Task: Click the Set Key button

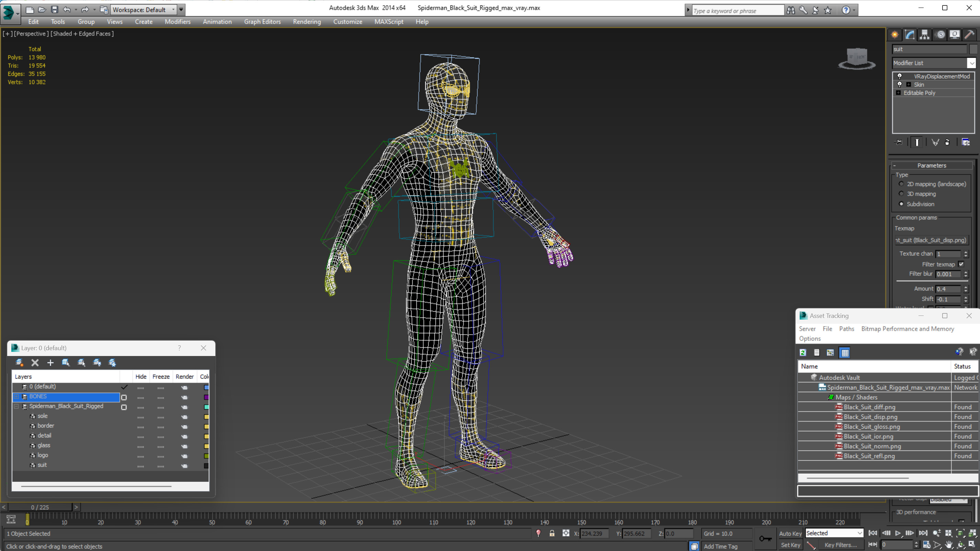Action: pos(790,545)
